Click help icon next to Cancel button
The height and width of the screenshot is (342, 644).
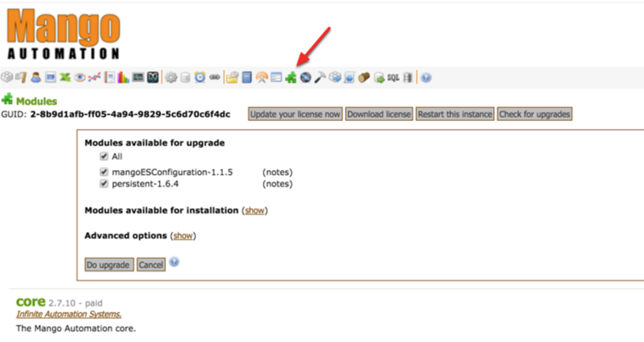(174, 261)
